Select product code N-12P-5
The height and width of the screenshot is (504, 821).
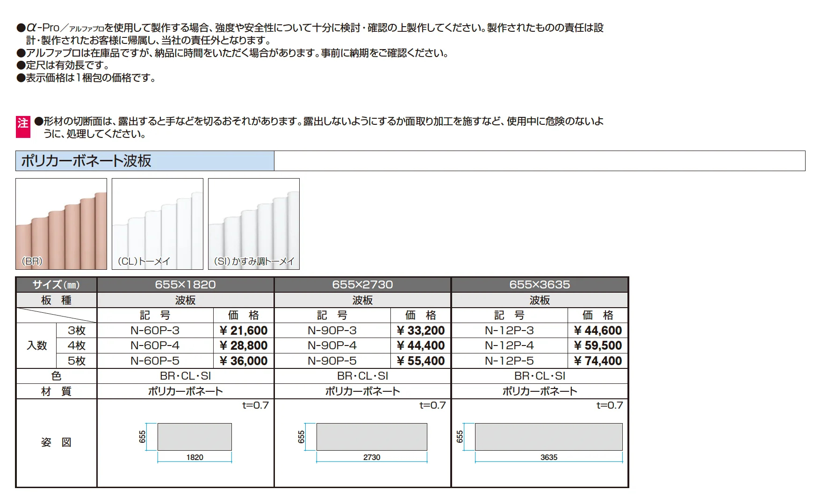tap(510, 361)
